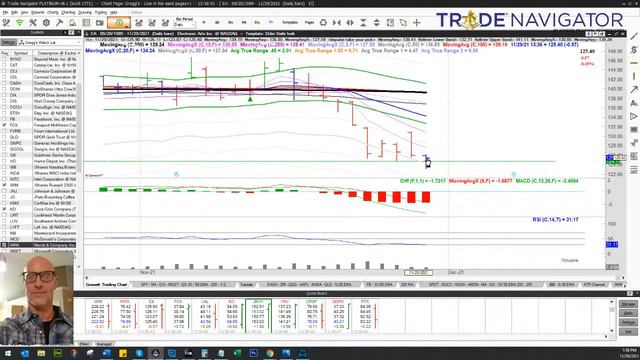Switch to the 200 MA chart tab
The height and width of the screenshot is (360, 640).
click(407, 284)
